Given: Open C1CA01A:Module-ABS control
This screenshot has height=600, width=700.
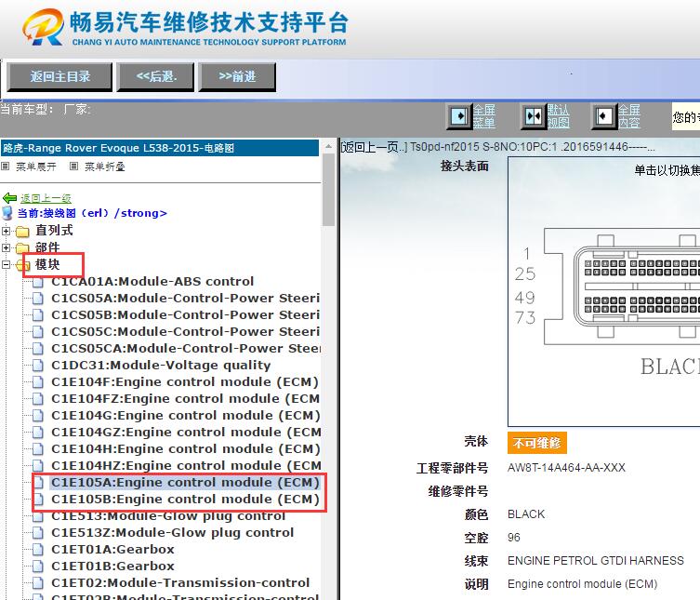Looking at the screenshot, I should click(x=152, y=282).
